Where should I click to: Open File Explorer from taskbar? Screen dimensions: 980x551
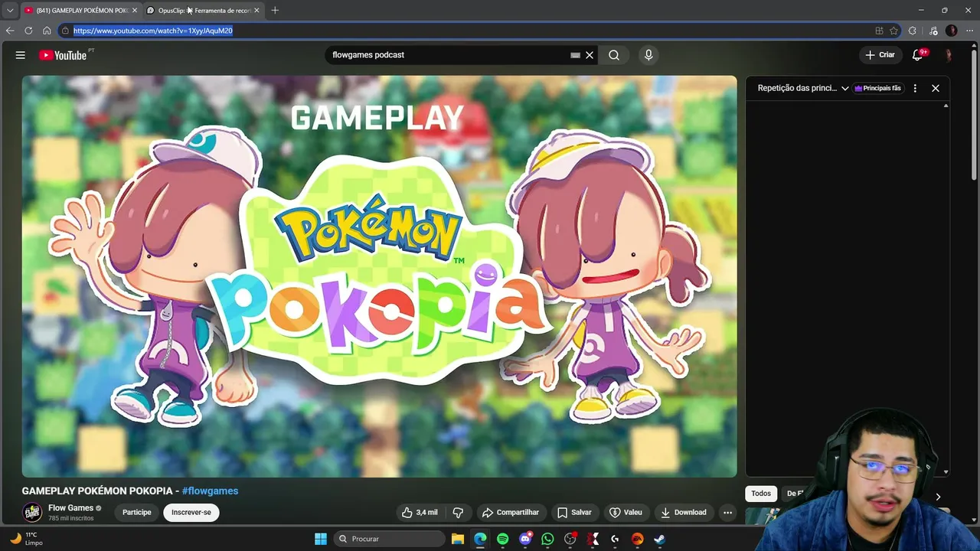pos(458,539)
